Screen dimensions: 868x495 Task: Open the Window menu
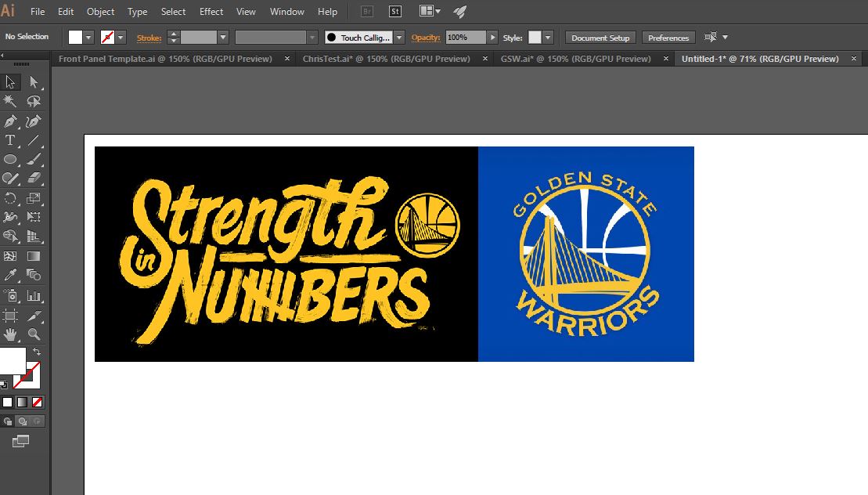[286, 12]
